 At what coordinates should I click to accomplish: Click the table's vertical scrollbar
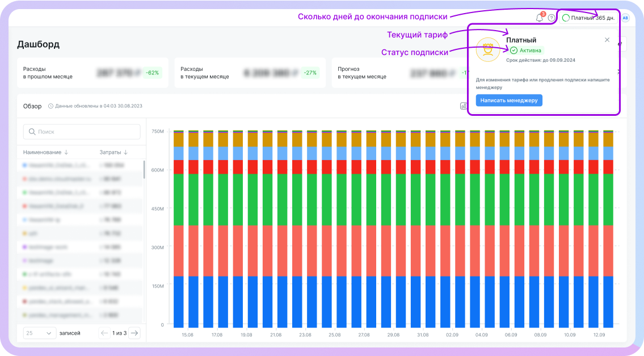point(144,170)
